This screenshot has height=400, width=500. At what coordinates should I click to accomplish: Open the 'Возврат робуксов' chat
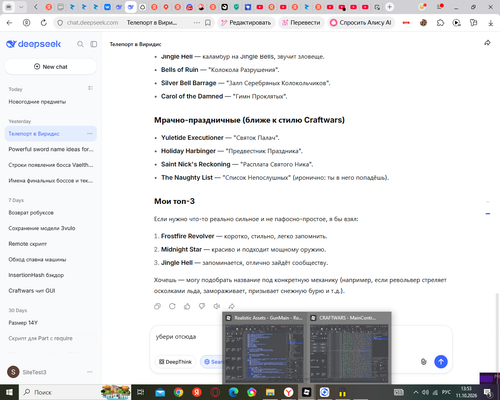click(51, 213)
